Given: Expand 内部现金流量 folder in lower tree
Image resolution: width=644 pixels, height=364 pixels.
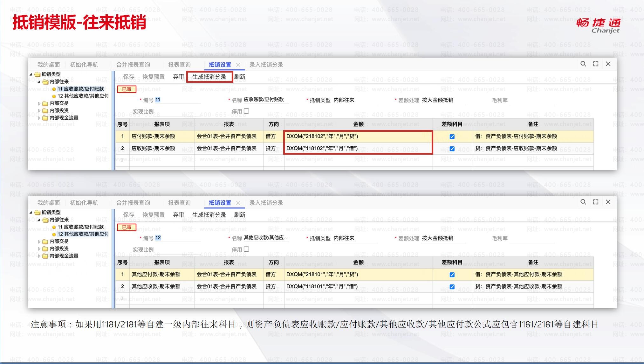Looking at the screenshot, I should tap(39, 256).
